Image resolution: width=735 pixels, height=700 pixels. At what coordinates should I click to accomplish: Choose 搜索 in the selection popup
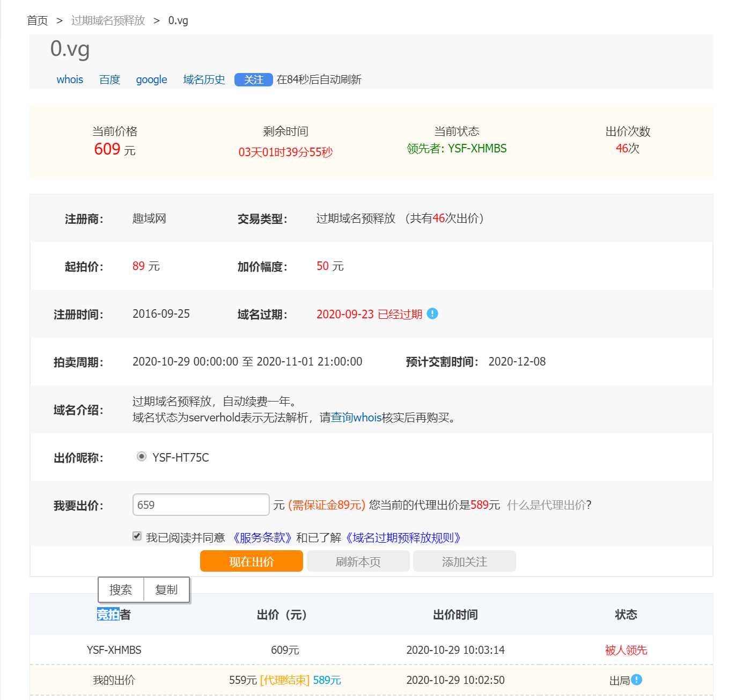pyautogui.click(x=121, y=590)
